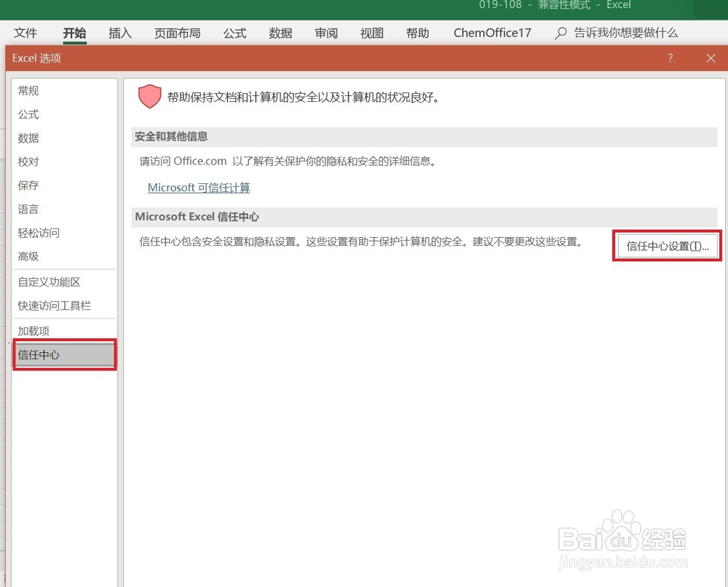Select 快速访问工具栏 in options sidebar

point(65,306)
